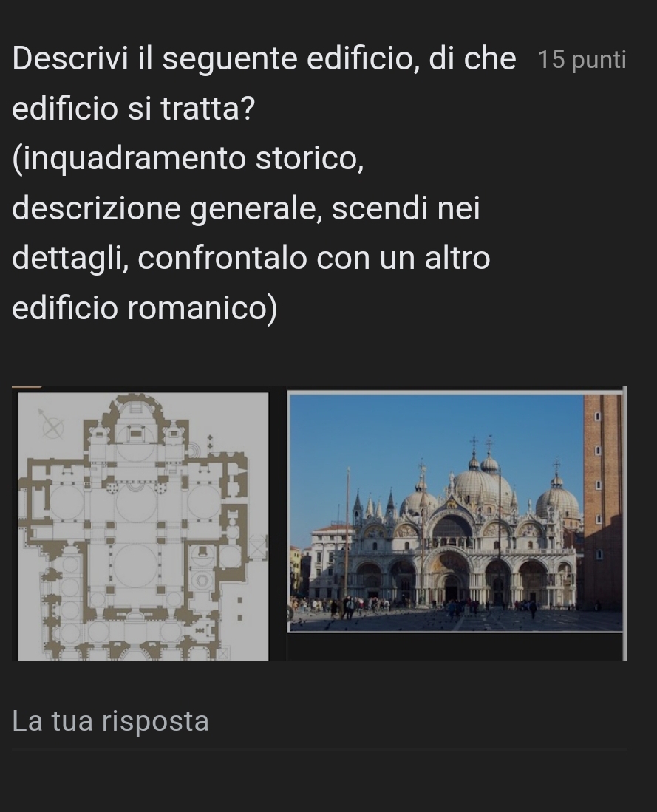Click the right transept dome circle in plan
The height and width of the screenshot is (812, 657).
click(x=204, y=502)
